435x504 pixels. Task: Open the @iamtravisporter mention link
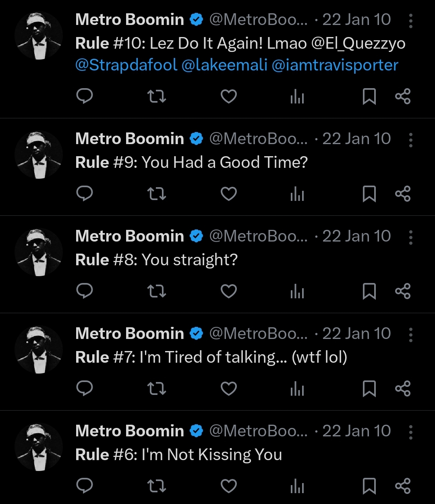point(335,65)
